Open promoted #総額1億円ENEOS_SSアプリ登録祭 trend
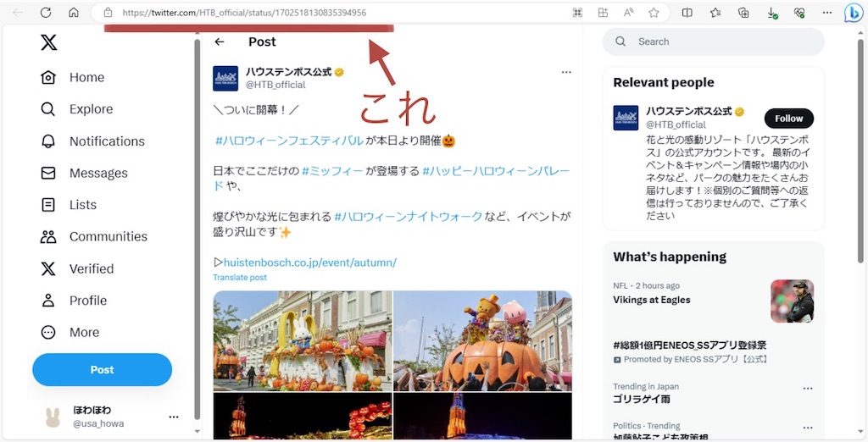The height and width of the screenshot is (442, 868). pyautogui.click(x=690, y=345)
